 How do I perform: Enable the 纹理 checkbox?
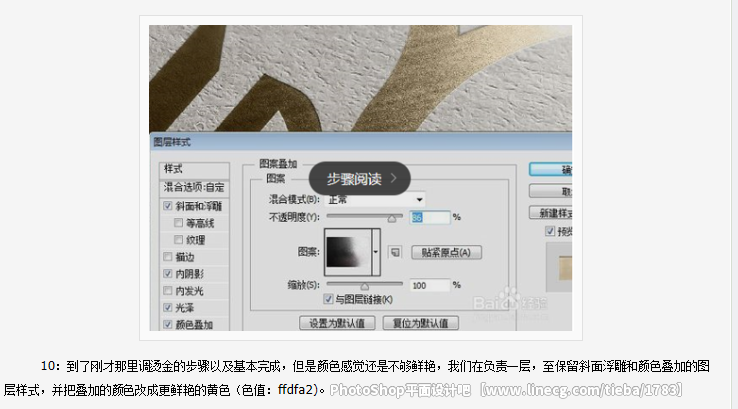[x=178, y=240]
